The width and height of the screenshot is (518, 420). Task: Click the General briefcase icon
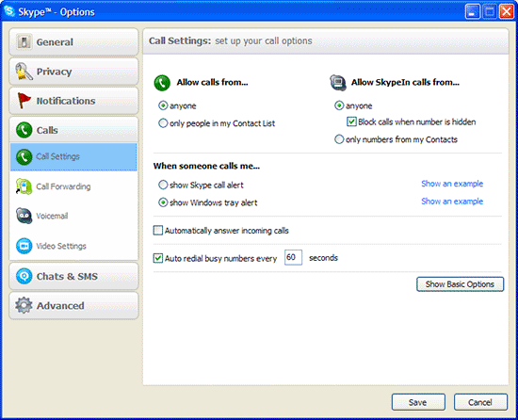24,42
